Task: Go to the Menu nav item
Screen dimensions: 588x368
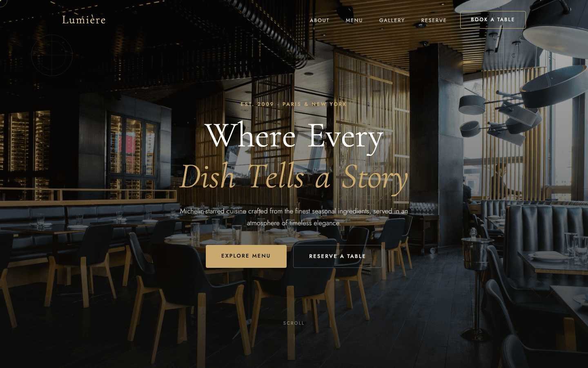Action: pos(354,20)
